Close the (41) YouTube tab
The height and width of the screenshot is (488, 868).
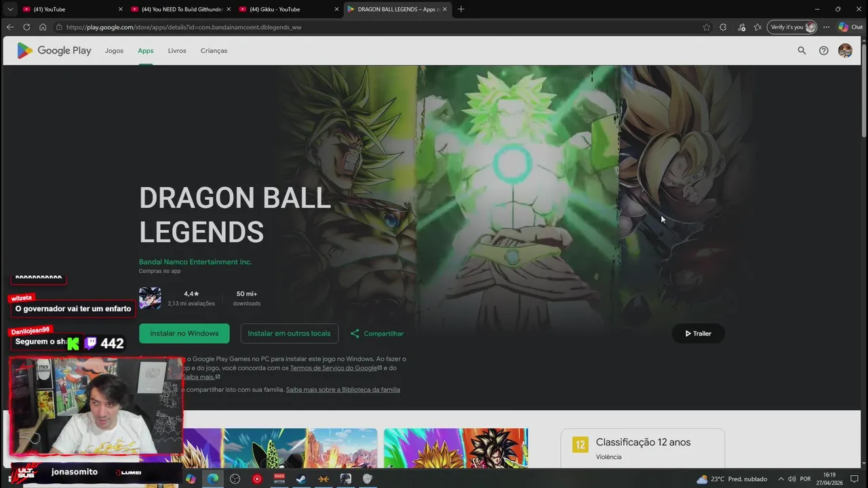click(x=121, y=9)
